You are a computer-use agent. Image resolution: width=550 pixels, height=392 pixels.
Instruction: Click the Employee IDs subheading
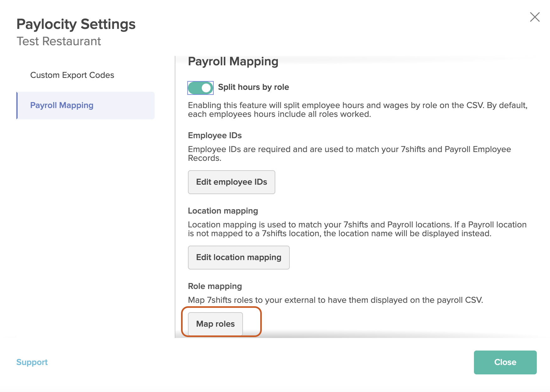(x=215, y=135)
